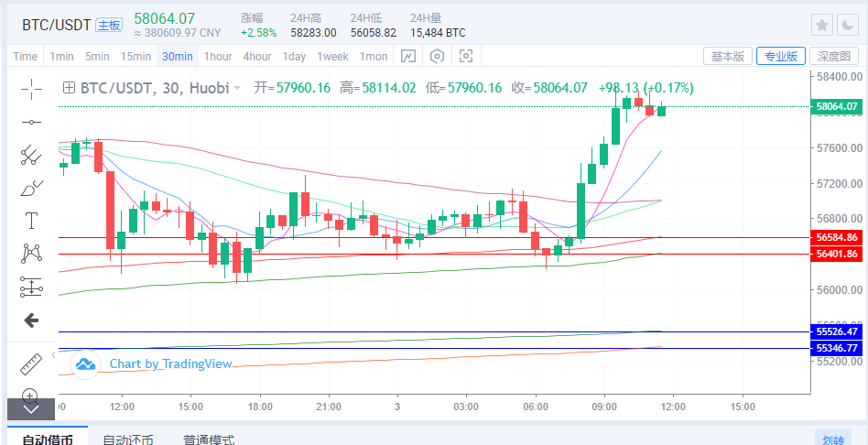Select the 1day interval tab
868x445 pixels.
point(294,57)
